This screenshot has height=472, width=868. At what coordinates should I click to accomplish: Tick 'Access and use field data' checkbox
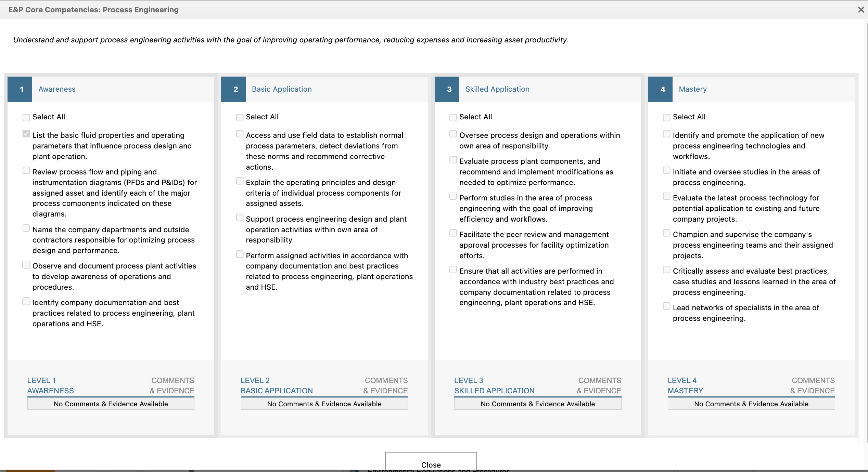coord(240,134)
